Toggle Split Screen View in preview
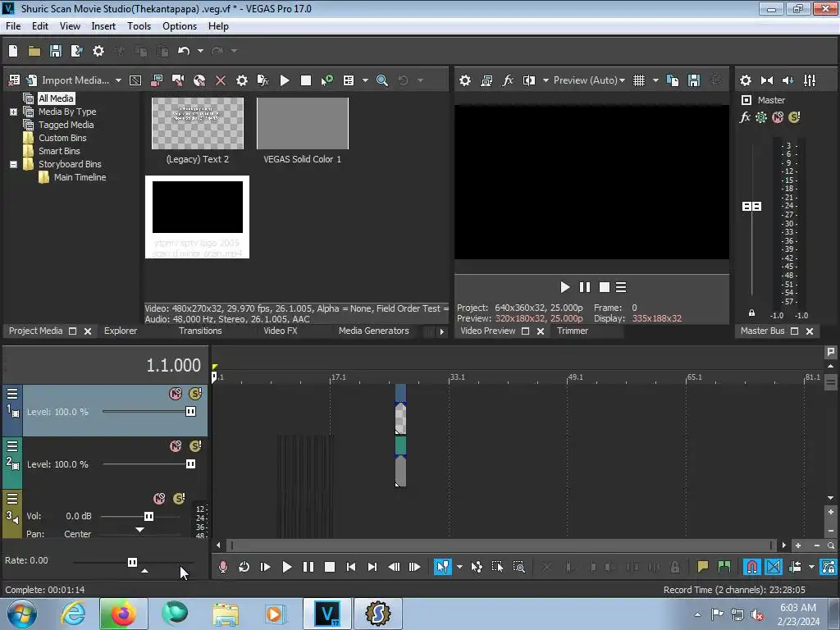 (529, 80)
